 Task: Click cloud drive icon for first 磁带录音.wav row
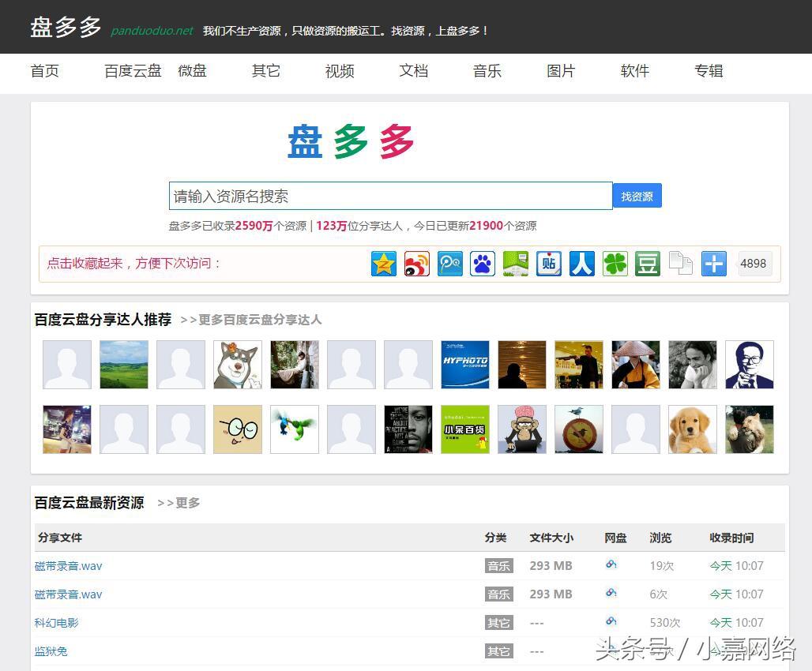coord(611,564)
